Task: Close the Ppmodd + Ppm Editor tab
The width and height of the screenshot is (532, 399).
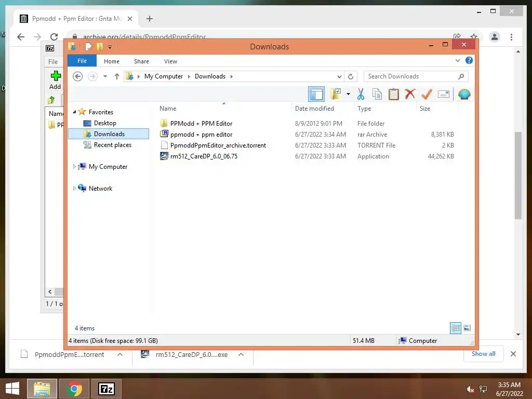Action: pyautogui.click(x=129, y=19)
